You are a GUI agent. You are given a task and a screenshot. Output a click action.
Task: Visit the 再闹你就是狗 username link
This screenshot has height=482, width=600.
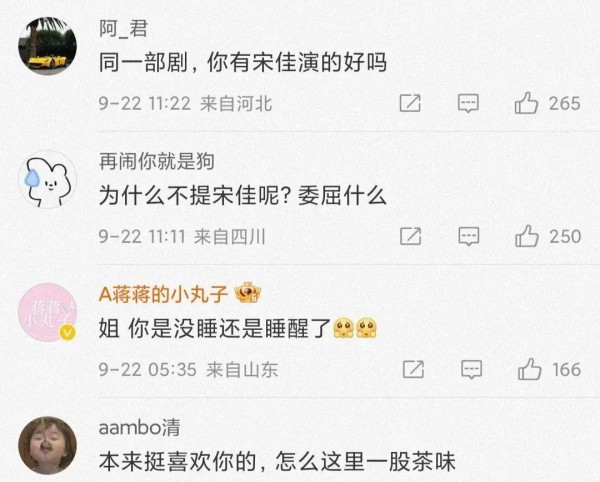point(157,161)
